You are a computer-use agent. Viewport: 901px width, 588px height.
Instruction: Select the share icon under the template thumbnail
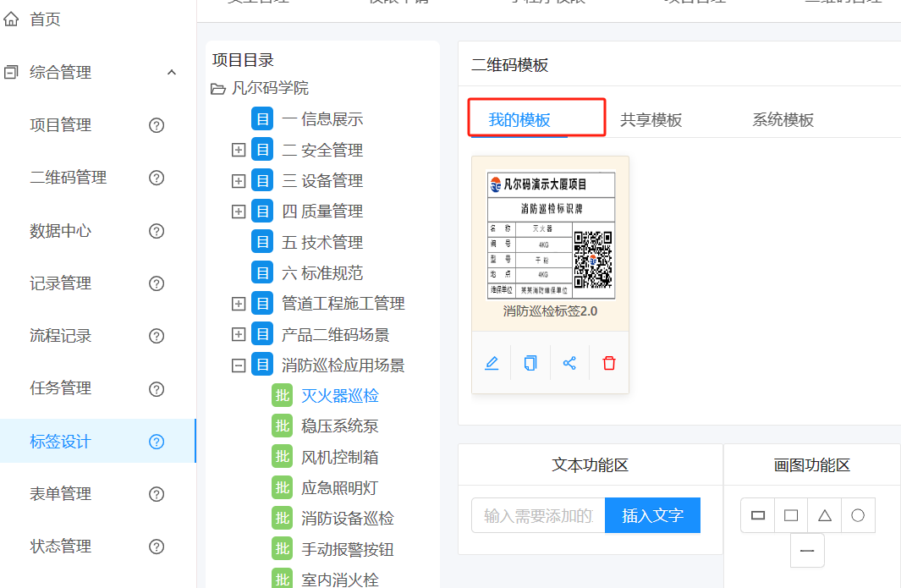(x=569, y=362)
